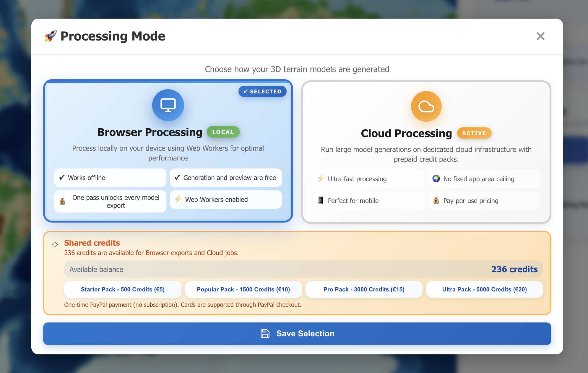588x373 pixels.
Task: Click the 236 credits are available sentence
Action: pos(151,253)
